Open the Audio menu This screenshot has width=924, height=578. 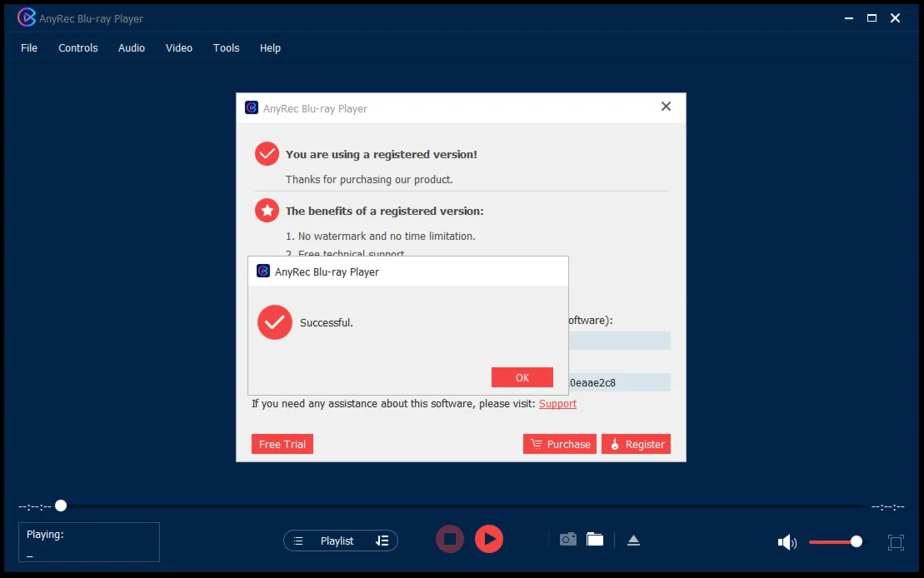[x=132, y=48]
